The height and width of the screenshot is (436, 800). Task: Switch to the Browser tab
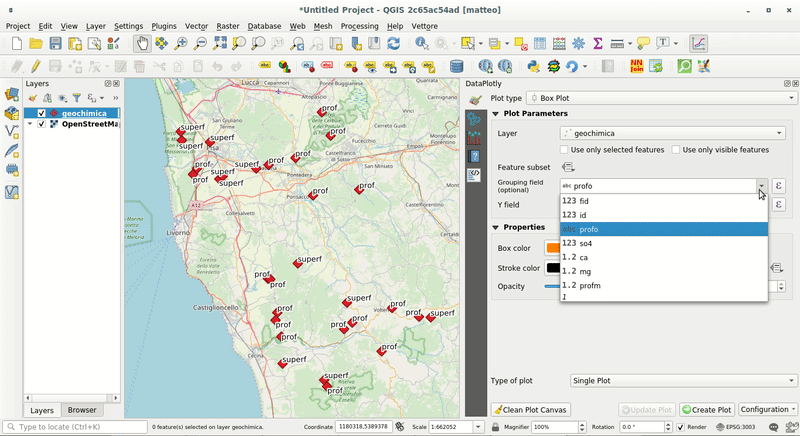(x=82, y=410)
